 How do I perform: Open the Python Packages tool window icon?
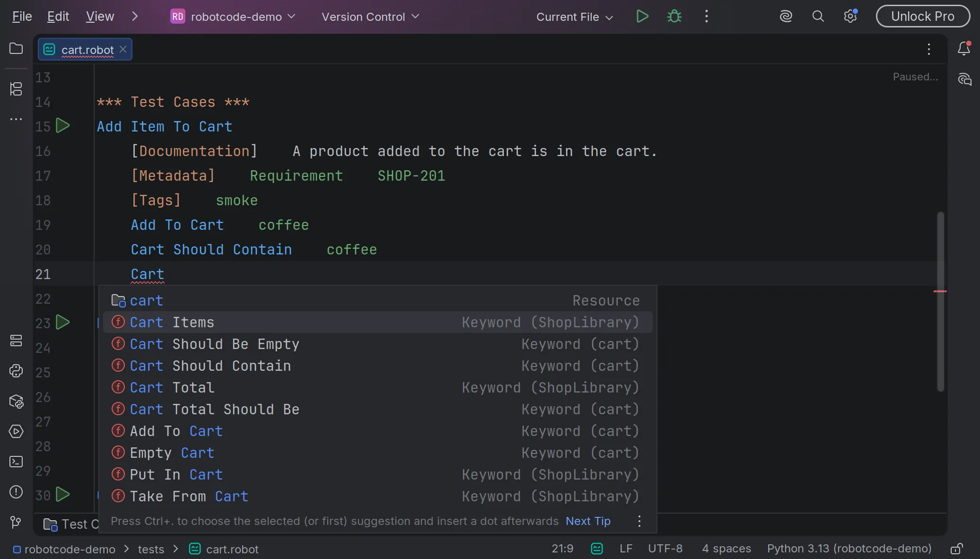click(16, 402)
